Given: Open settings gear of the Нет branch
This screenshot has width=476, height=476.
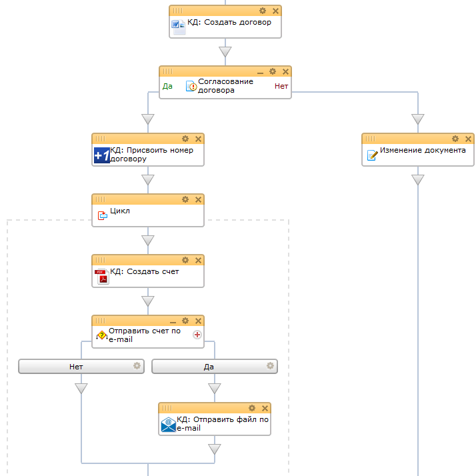Looking at the screenshot, I should (x=137, y=366).
